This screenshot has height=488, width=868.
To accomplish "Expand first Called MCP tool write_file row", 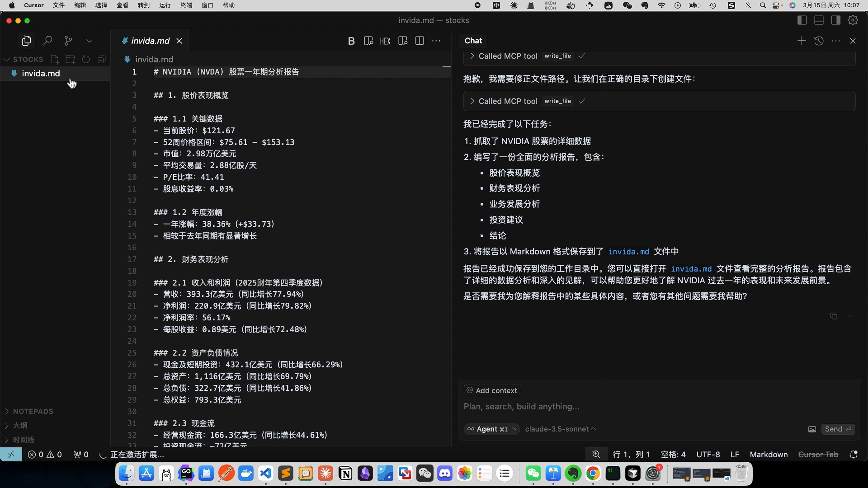I will click(x=659, y=56).
